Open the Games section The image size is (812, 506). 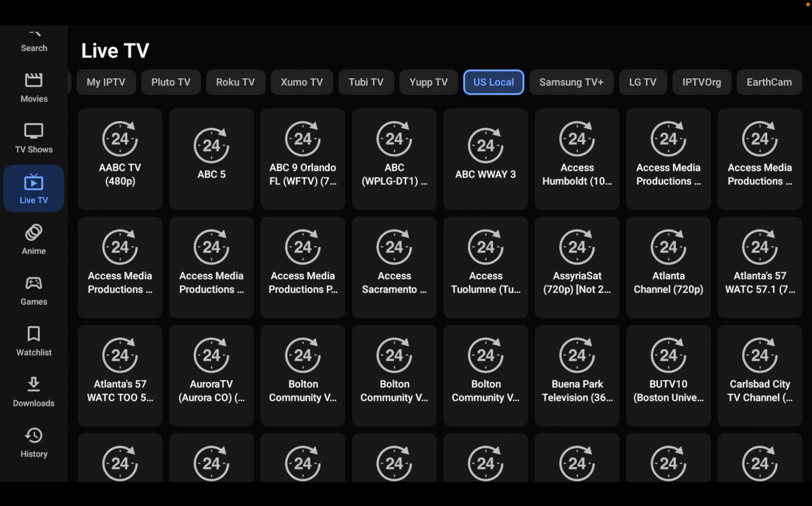(x=34, y=290)
